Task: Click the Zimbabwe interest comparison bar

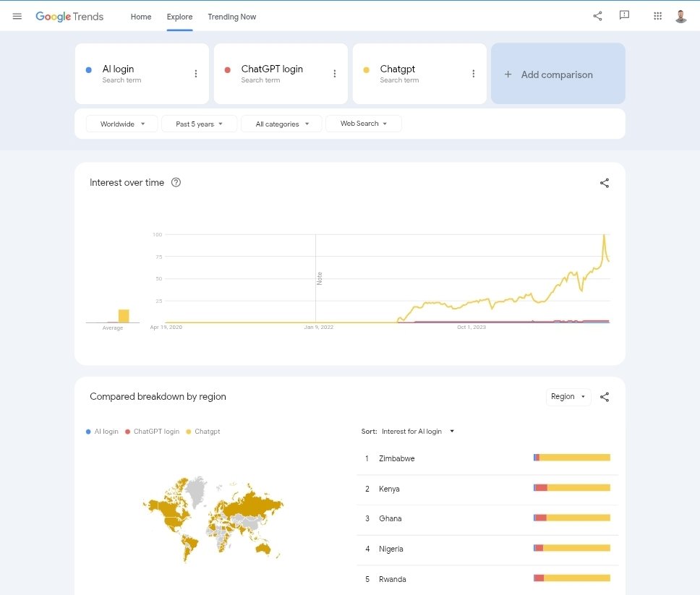Action: 572,458
